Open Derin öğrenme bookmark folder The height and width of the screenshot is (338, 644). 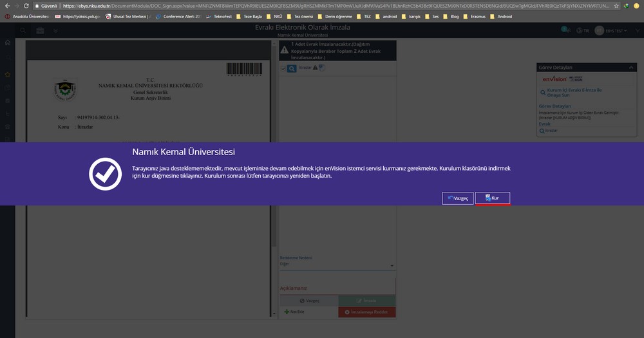coord(335,17)
